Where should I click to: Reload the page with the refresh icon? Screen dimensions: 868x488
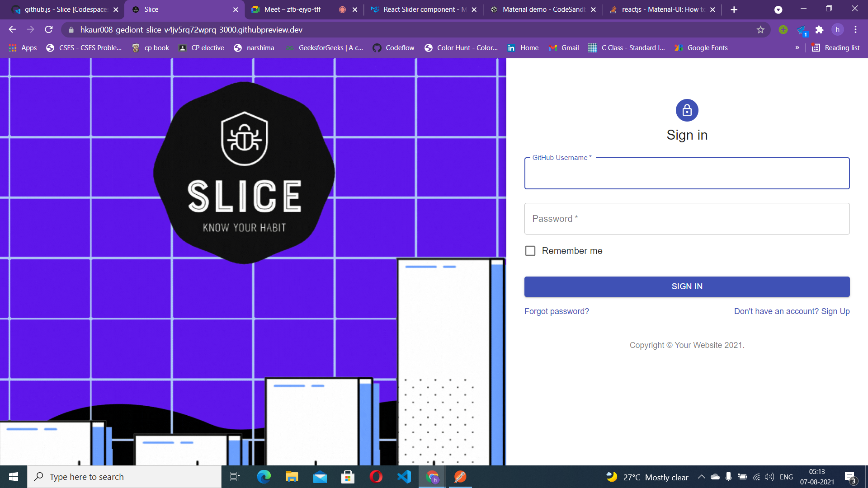[x=49, y=30]
